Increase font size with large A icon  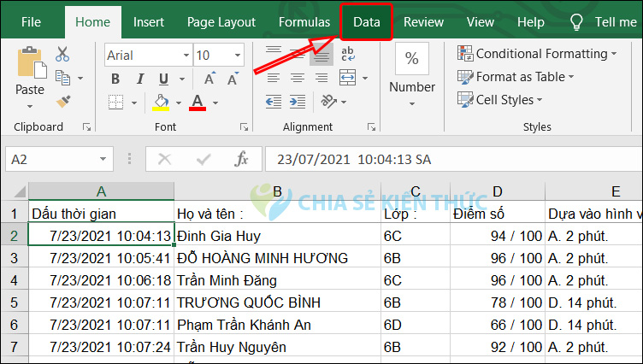[x=209, y=78]
